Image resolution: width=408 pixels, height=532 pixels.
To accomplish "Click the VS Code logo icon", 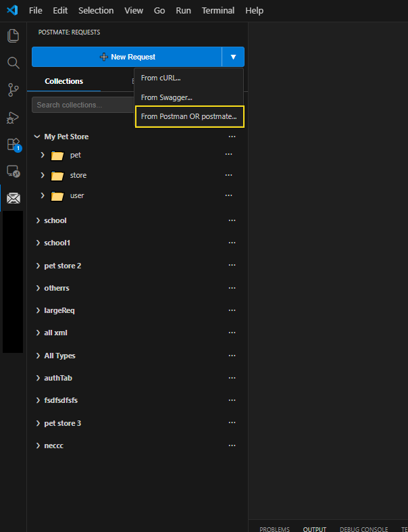I will point(12,11).
